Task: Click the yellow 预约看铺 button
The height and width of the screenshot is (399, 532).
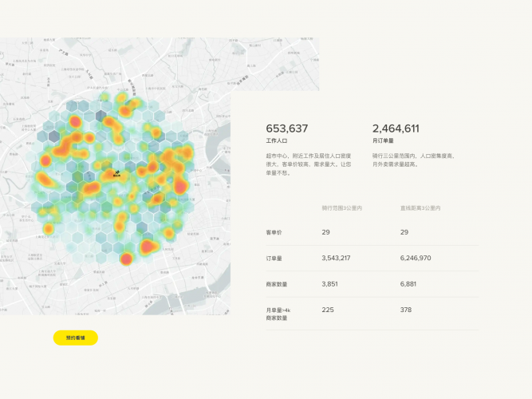Action: click(75, 338)
